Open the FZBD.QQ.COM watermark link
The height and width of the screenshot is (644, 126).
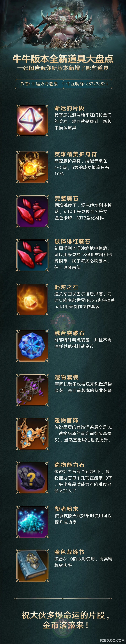click(112, 640)
